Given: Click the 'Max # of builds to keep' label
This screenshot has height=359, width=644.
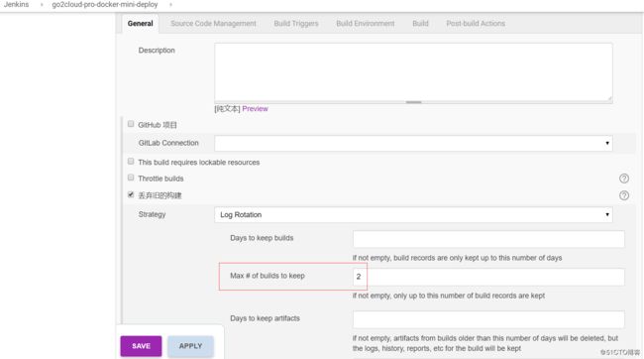Looking at the screenshot, I should [x=268, y=276].
